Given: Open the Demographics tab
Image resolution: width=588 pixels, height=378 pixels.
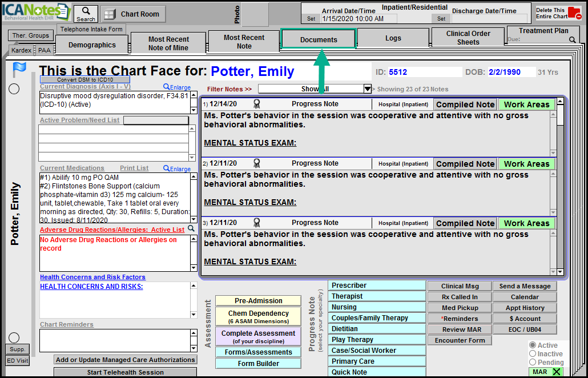Looking at the screenshot, I should [92, 45].
